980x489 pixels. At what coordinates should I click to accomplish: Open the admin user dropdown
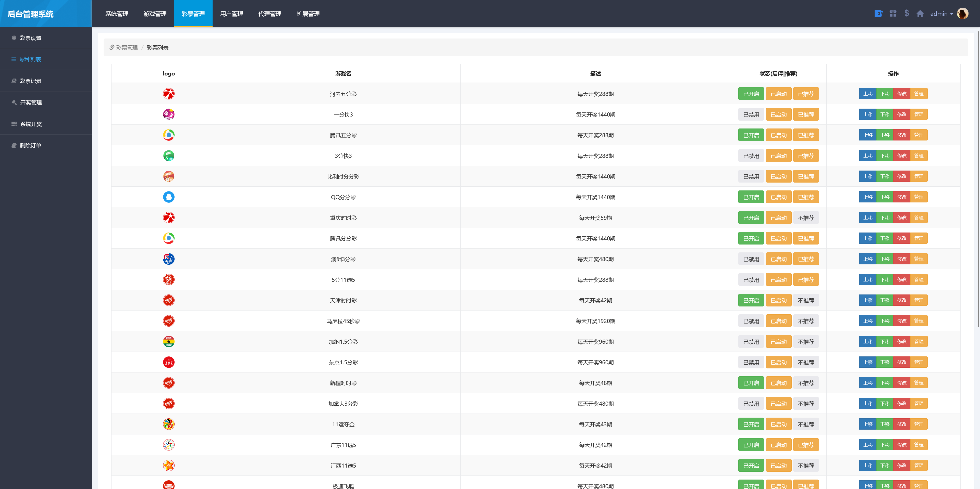tap(941, 14)
